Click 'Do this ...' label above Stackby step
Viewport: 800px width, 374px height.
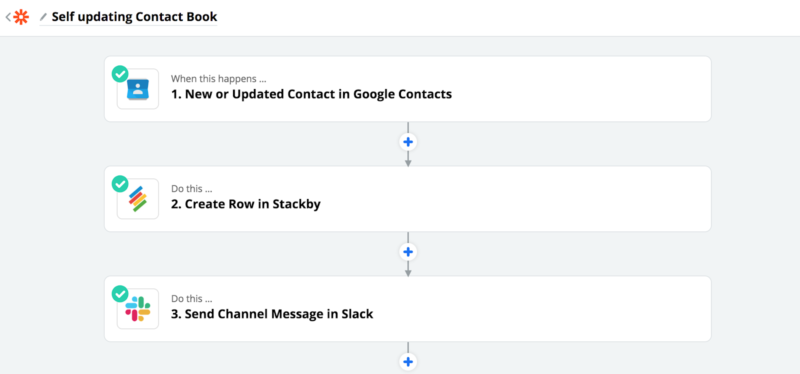coord(191,189)
